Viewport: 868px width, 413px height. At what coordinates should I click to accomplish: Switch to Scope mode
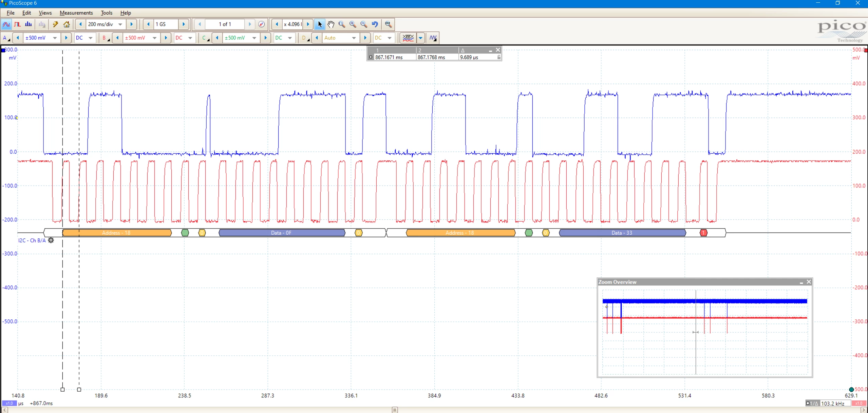(x=6, y=24)
